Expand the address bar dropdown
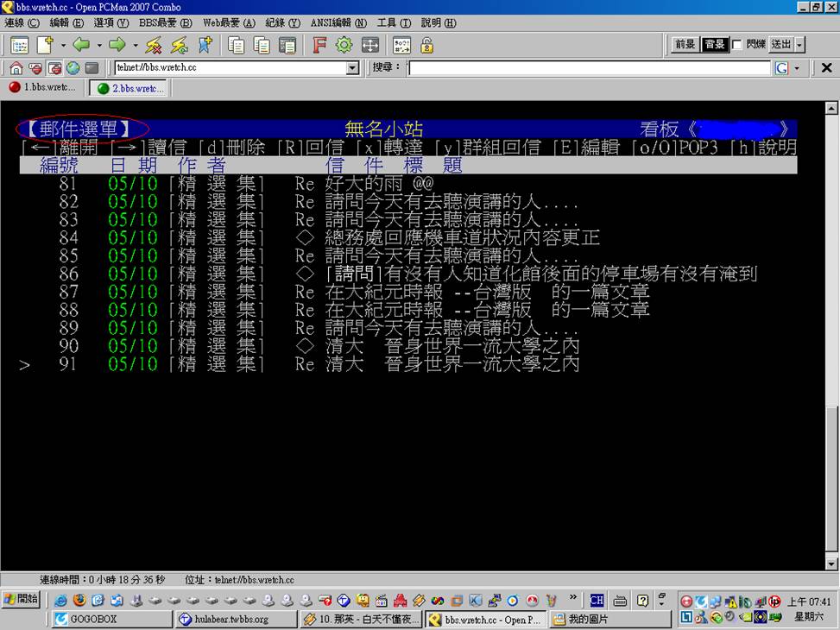Viewport: 840px width, 630px height. point(352,68)
